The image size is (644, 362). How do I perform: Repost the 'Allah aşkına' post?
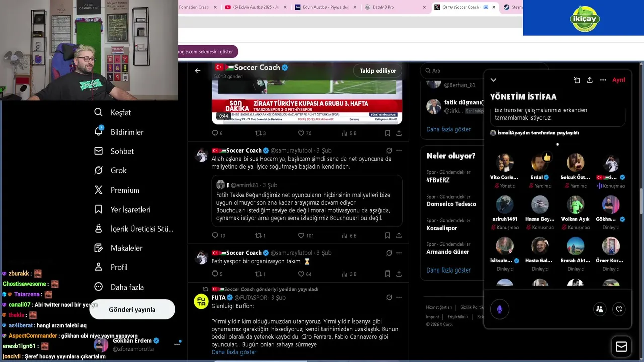(x=260, y=235)
